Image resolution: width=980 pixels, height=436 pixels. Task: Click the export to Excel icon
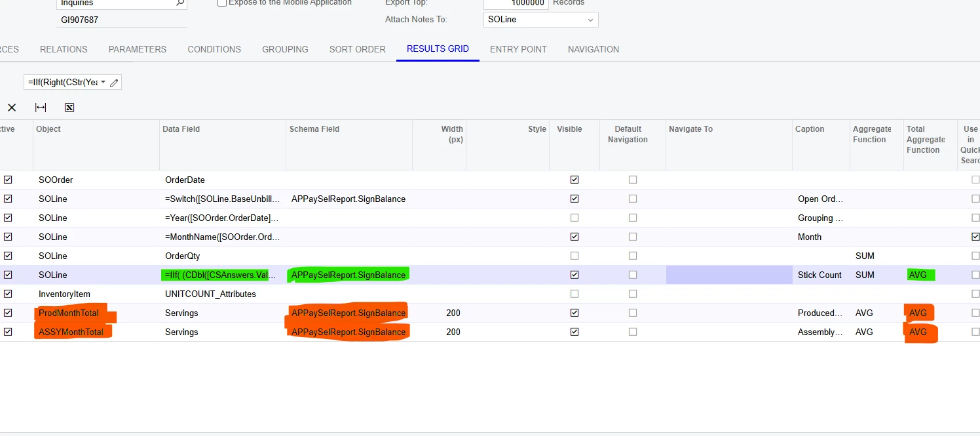69,108
